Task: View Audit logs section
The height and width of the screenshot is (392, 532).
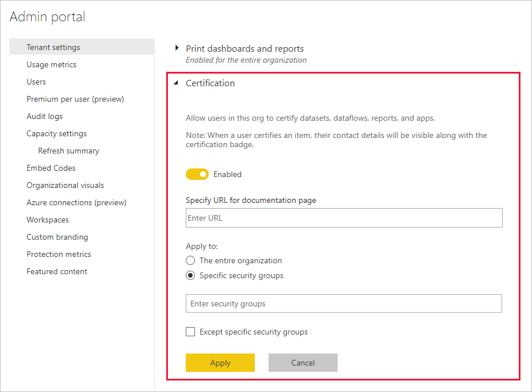Action: pos(44,116)
